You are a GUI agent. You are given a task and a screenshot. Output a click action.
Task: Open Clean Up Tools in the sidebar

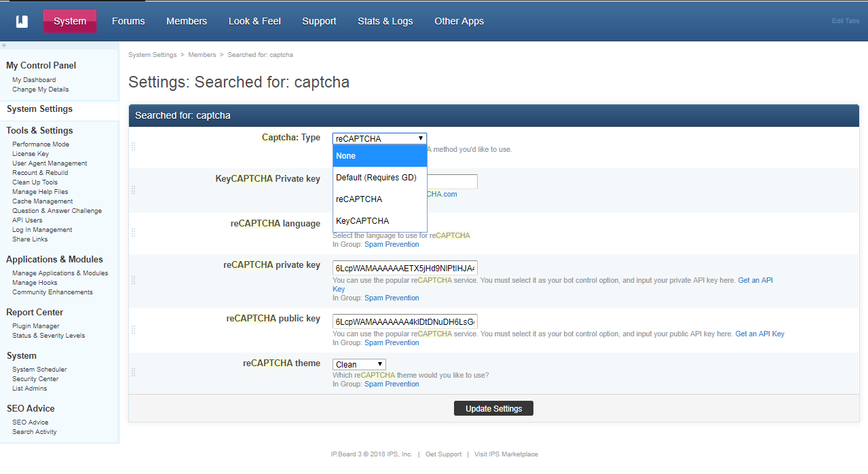tap(35, 182)
